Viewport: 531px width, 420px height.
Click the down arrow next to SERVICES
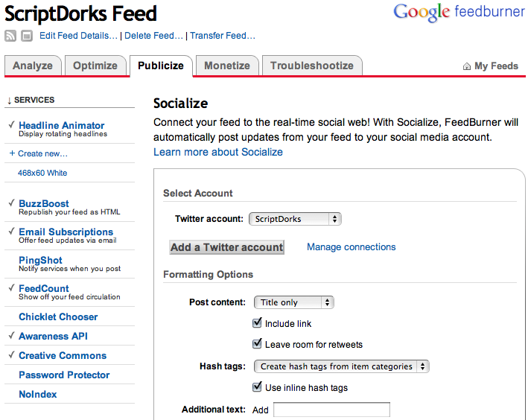point(9,101)
